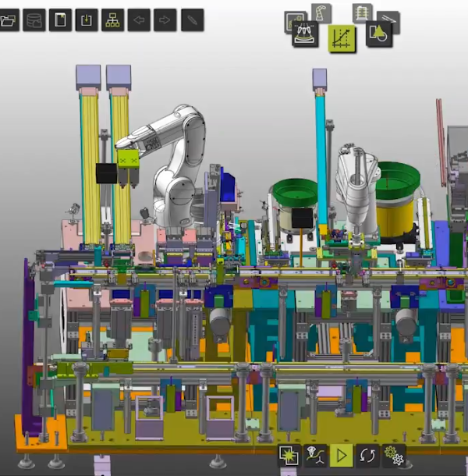The width and height of the screenshot is (468, 476).
Task: Start simulation with the play button
Action: [x=341, y=456]
